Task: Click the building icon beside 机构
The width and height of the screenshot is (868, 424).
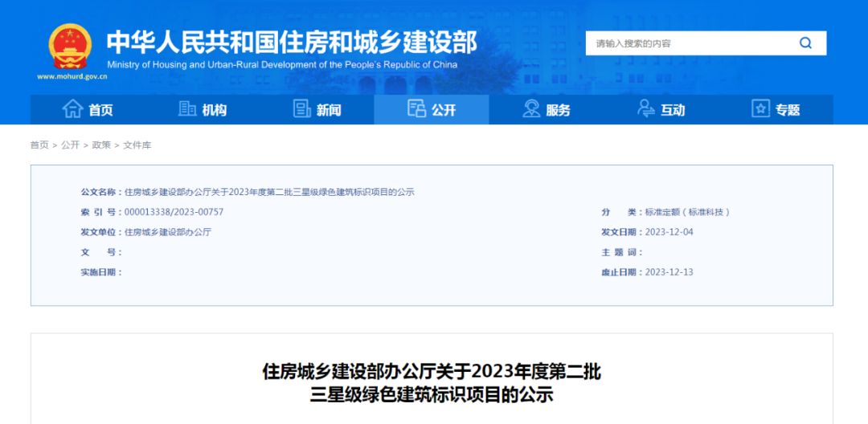Action: click(187, 109)
